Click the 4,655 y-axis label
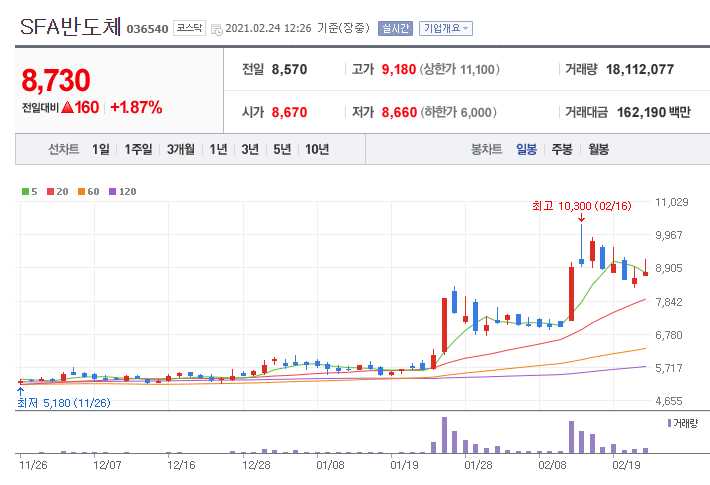Viewport: 710px width, 485px height. point(668,401)
